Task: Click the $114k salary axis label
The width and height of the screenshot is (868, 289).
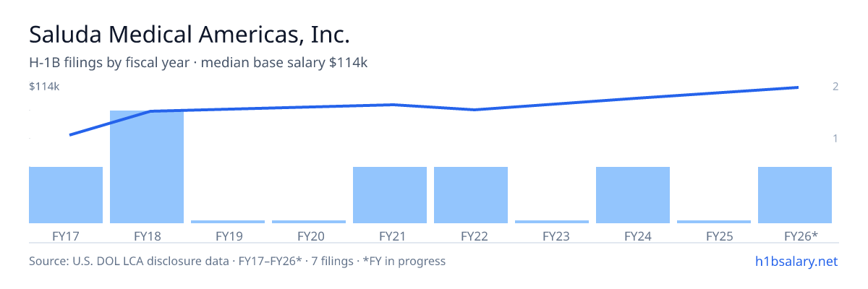Action: click(43, 87)
